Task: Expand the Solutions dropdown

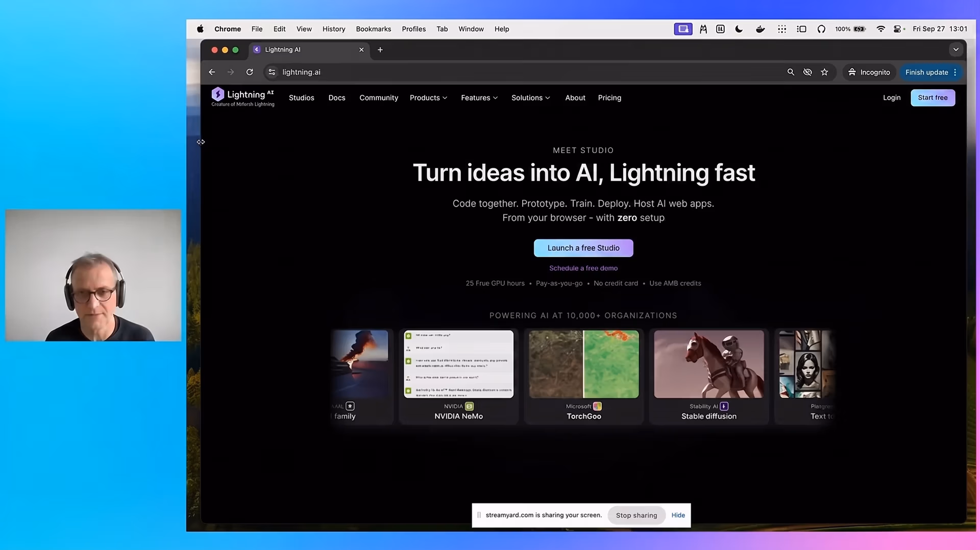Action: pyautogui.click(x=530, y=97)
